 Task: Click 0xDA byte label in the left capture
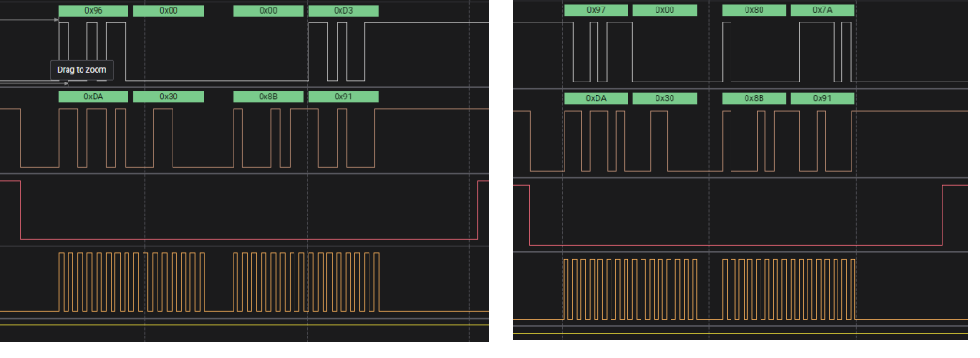pyautogui.click(x=93, y=97)
